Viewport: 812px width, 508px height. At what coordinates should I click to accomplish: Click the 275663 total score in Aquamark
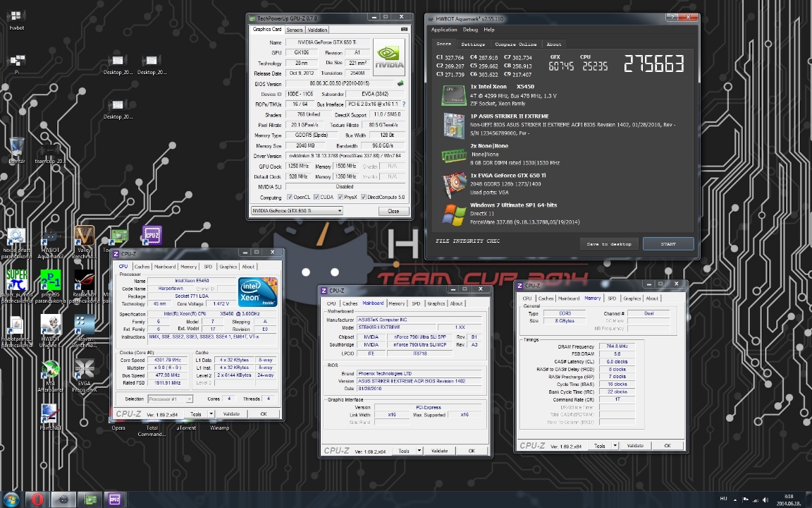(654, 64)
